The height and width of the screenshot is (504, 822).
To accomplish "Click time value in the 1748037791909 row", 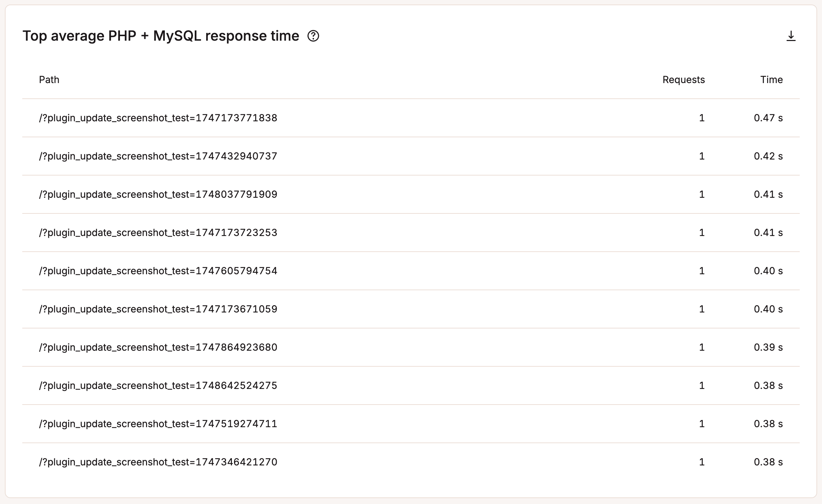I will coord(768,194).
